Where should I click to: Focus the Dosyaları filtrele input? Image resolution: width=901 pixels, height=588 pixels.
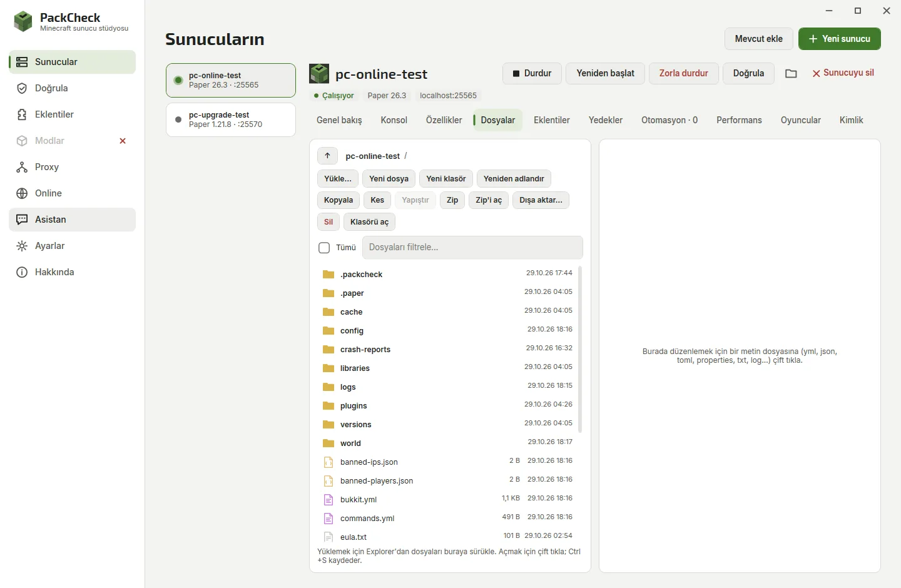[472, 248]
